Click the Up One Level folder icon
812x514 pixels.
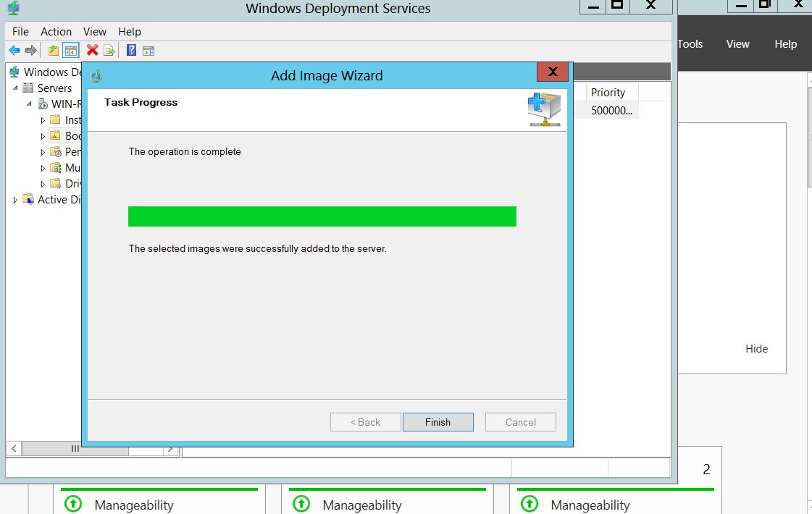[x=53, y=50]
